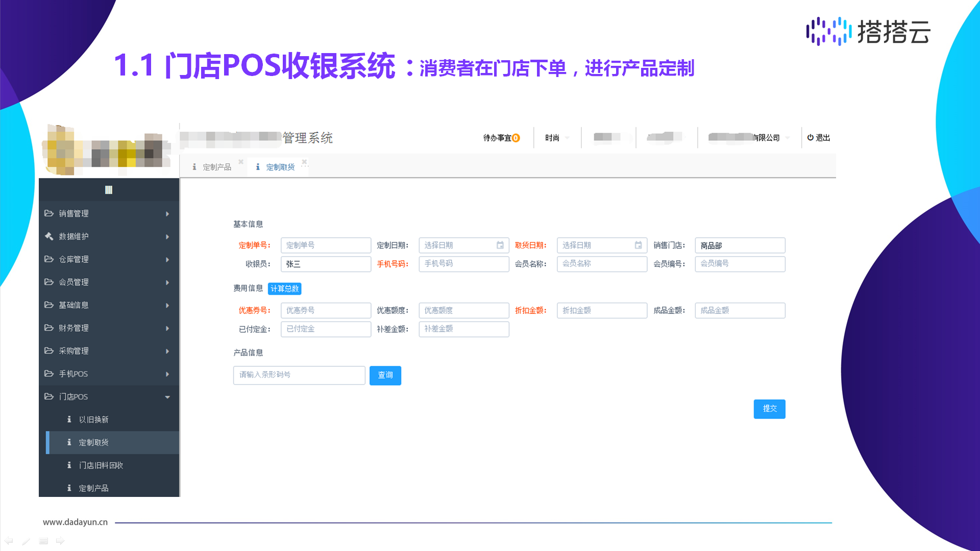Focus the 请输入条形码号 input field
This screenshot has height=551, width=980.
299,375
